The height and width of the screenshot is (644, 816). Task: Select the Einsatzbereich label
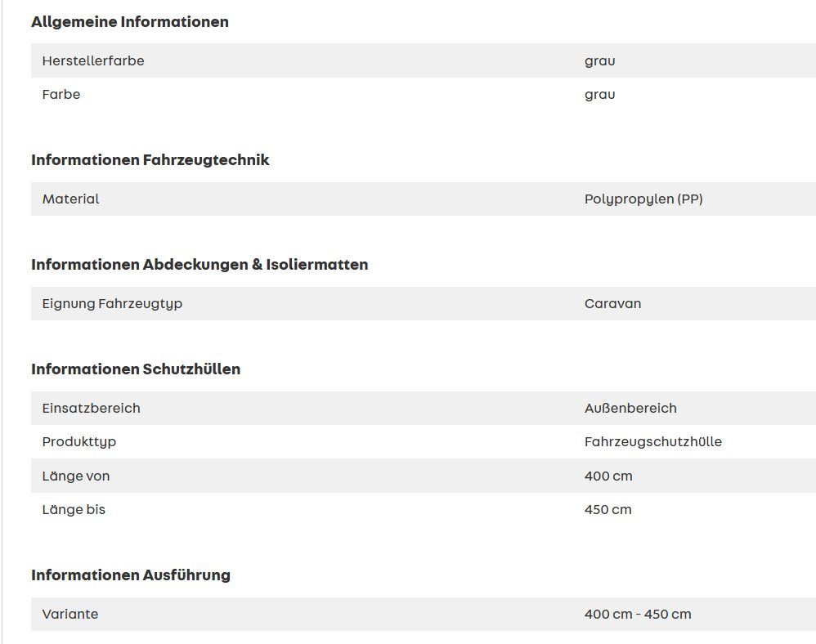91,409
